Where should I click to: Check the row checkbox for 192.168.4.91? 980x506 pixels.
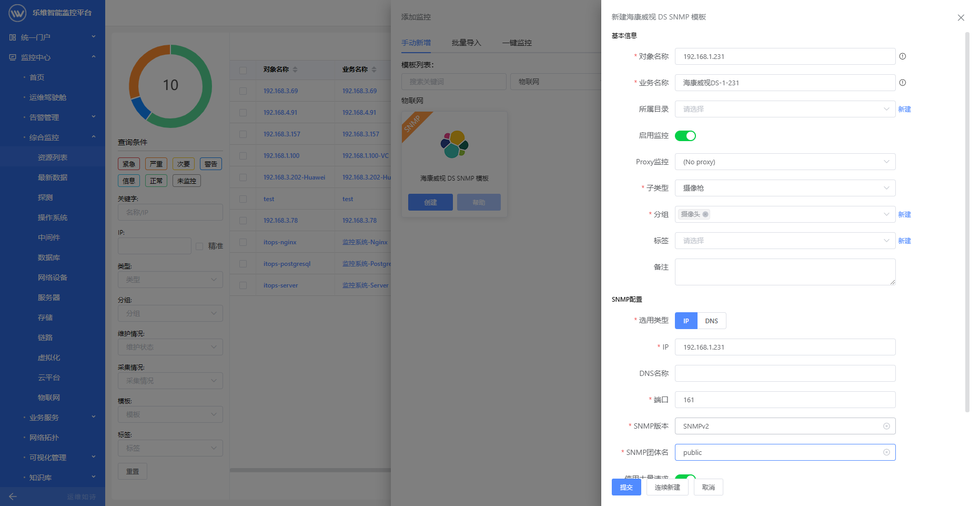[243, 113]
